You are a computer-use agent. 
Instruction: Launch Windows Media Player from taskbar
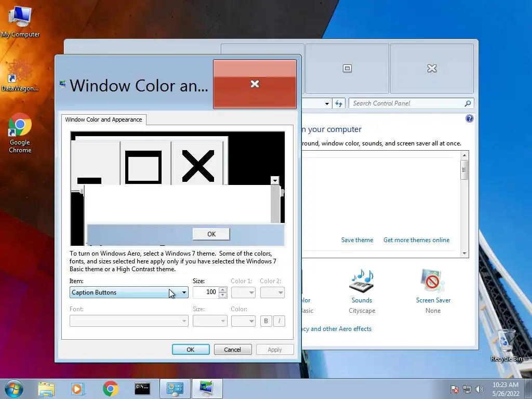pos(77,389)
